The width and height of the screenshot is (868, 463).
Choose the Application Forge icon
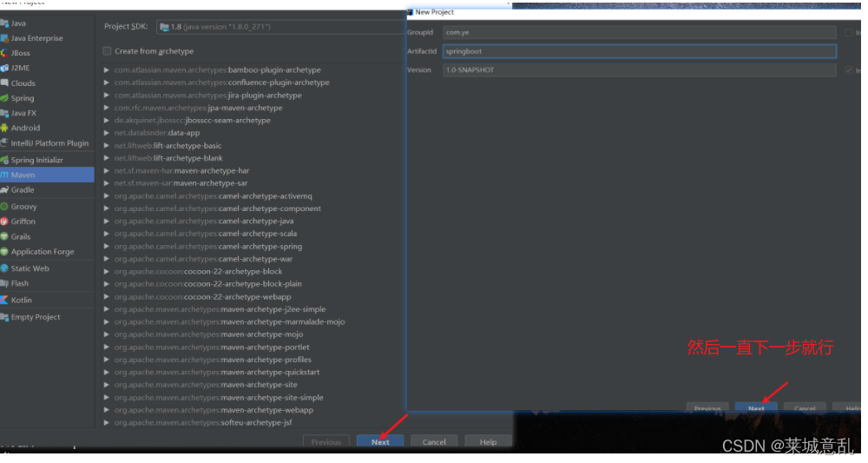point(4,251)
